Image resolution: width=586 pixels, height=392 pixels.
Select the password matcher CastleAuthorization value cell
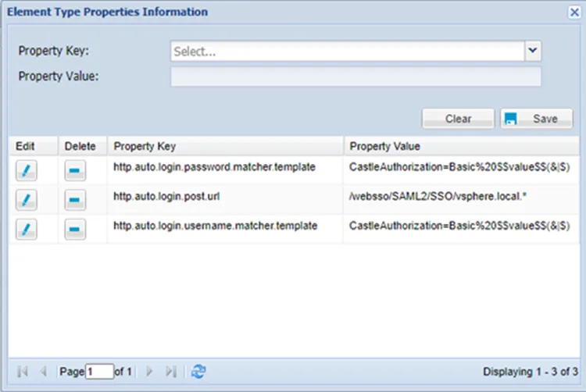coord(462,170)
